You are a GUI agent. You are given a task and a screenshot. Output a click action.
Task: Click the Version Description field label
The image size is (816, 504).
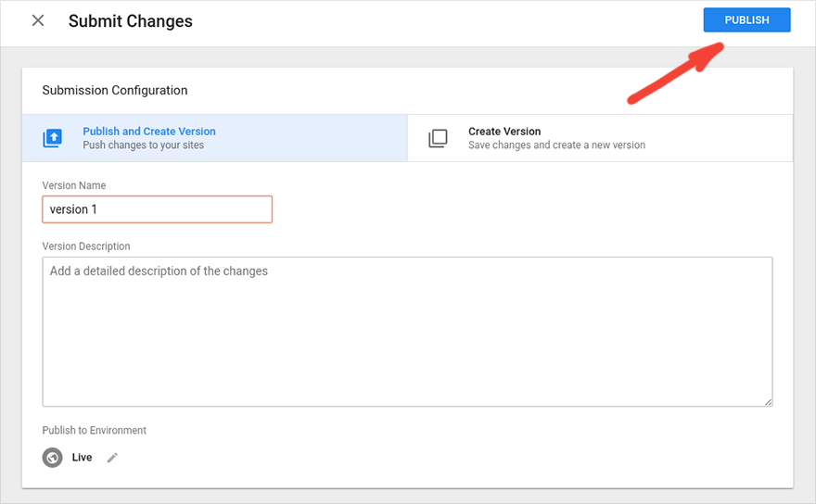pyautogui.click(x=86, y=246)
